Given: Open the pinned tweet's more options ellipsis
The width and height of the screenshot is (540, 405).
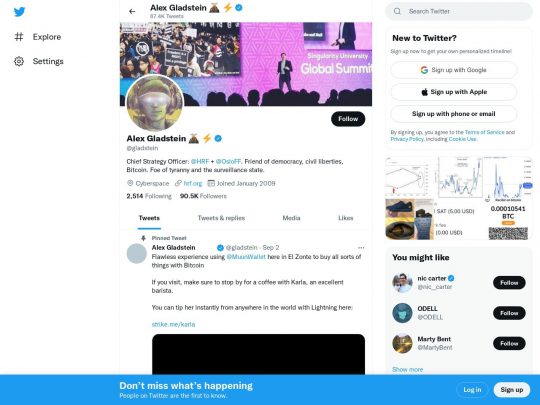Looking at the screenshot, I should coord(361,248).
